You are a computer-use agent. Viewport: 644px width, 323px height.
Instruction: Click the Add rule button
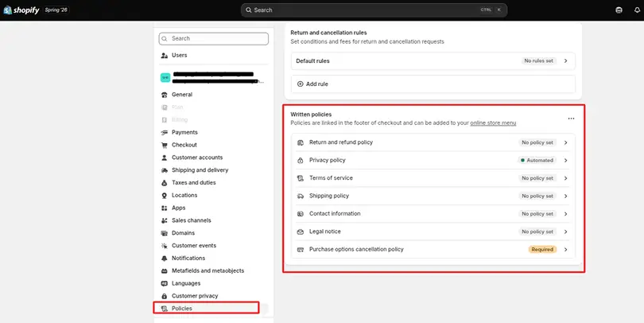click(x=433, y=84)
